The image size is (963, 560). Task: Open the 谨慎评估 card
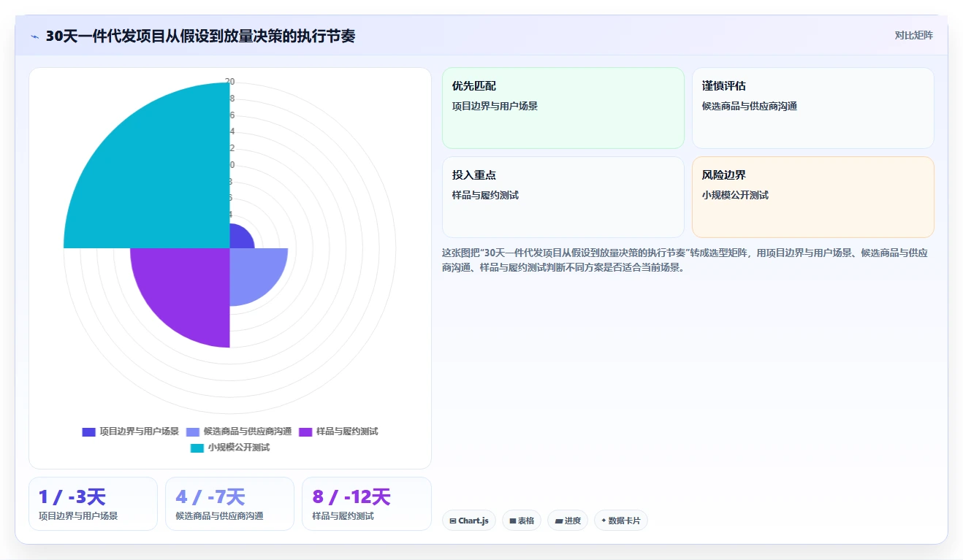(813, 108)
